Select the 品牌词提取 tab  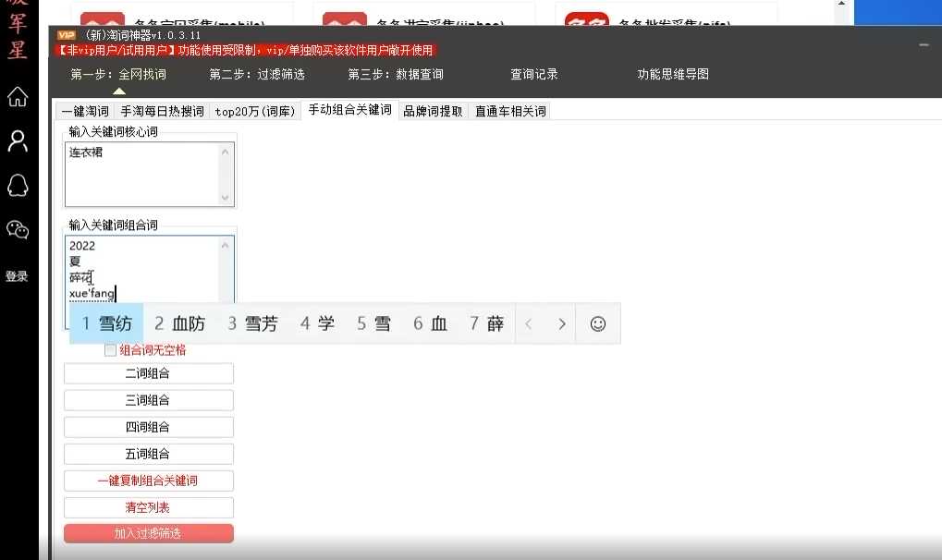tap(434, 111)
